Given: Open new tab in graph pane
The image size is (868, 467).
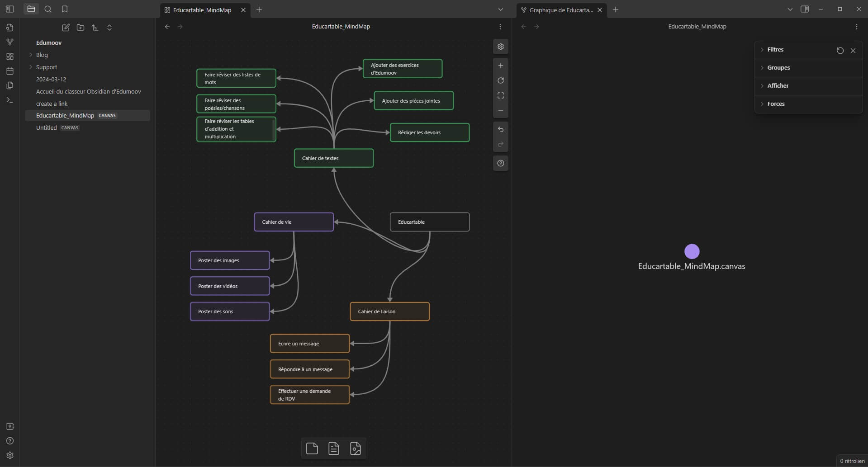Looking at the screenshot, I should 616,9.
